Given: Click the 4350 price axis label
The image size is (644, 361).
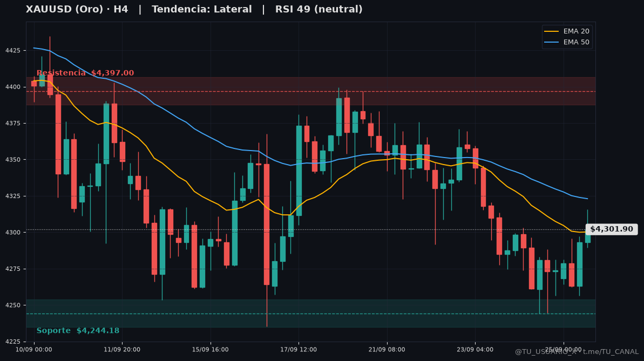Looking at the screenshot, I should tap(13, 160).
